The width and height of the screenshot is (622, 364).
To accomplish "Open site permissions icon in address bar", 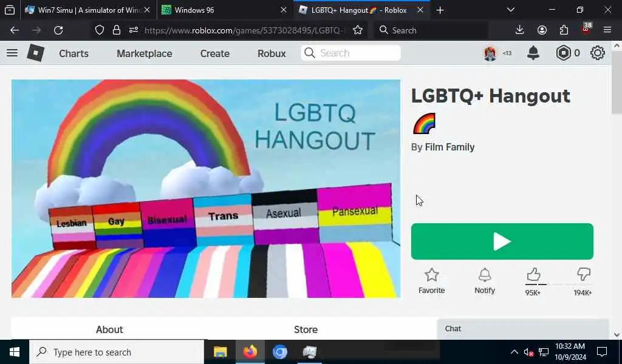I will (134, 30).
